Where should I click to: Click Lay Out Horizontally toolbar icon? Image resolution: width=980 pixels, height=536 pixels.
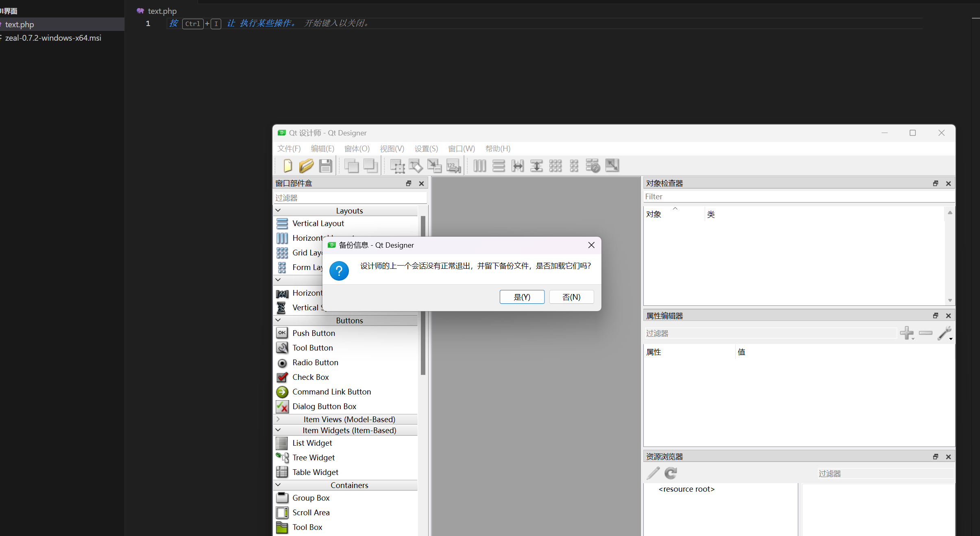[480, 166]
